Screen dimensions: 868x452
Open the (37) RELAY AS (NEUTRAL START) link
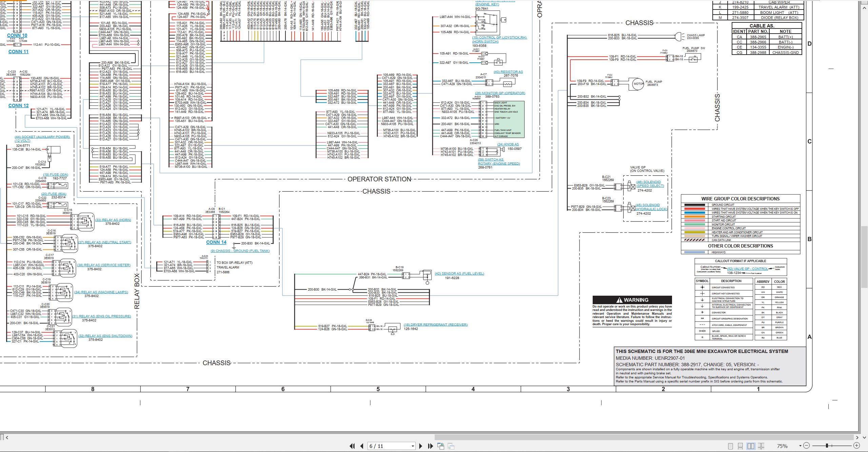(105, 242)
